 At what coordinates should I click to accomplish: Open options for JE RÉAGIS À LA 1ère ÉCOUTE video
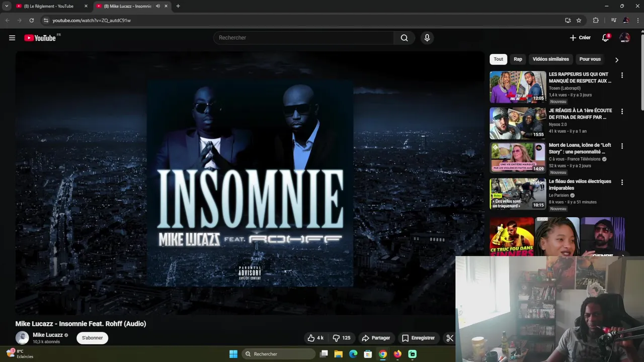click(x=622, y=112)
